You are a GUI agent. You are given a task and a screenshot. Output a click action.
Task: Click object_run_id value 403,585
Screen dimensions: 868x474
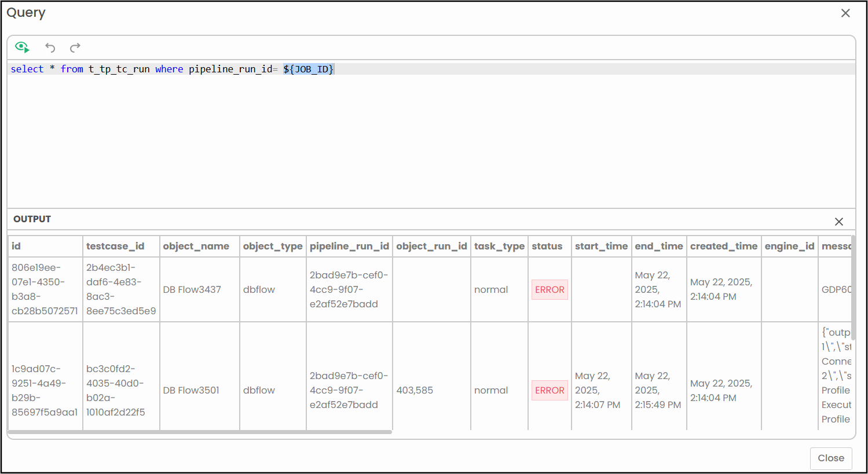click(415, 391)
